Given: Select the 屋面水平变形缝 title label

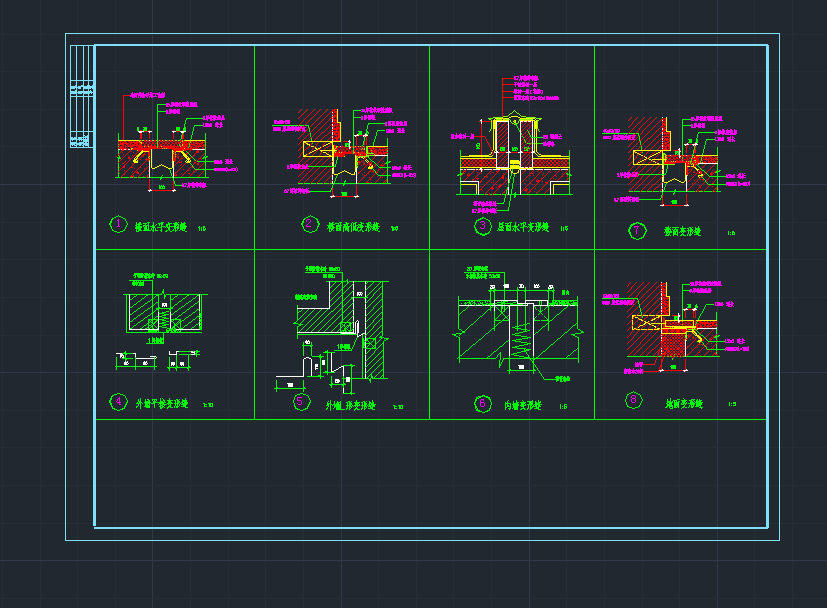Looking at the screenshot, I should click(x=523, y=228).
